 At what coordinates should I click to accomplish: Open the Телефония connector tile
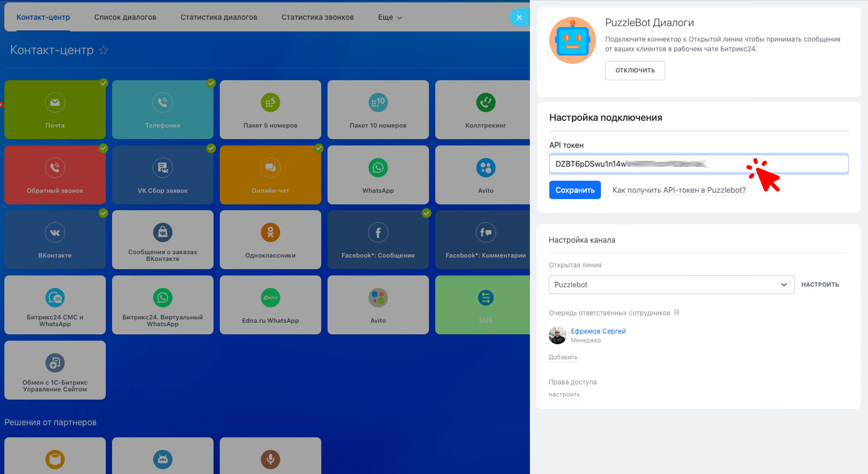(x=163, y=110)
